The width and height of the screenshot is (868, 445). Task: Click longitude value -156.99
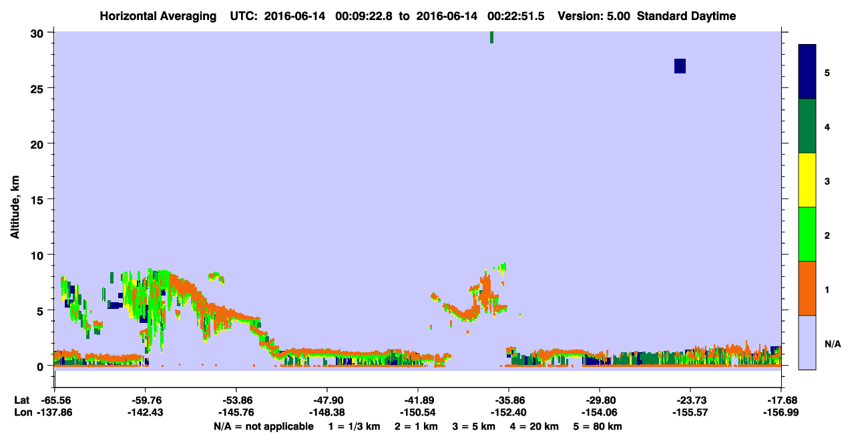781,412
